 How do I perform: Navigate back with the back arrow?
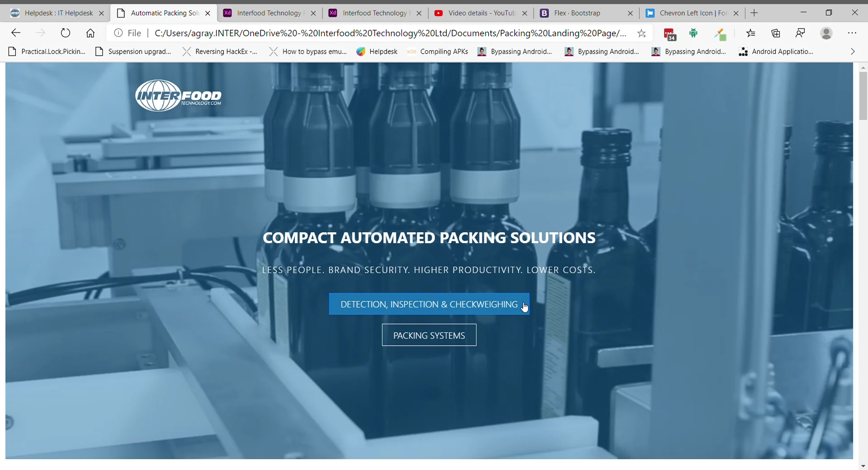click(x=16, y=33)
